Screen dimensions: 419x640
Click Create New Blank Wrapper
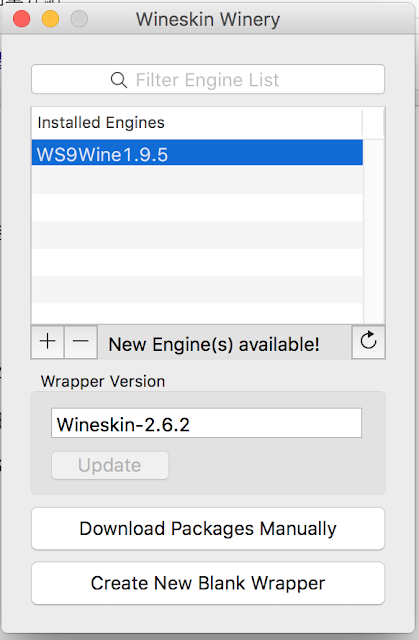(208, 583)
